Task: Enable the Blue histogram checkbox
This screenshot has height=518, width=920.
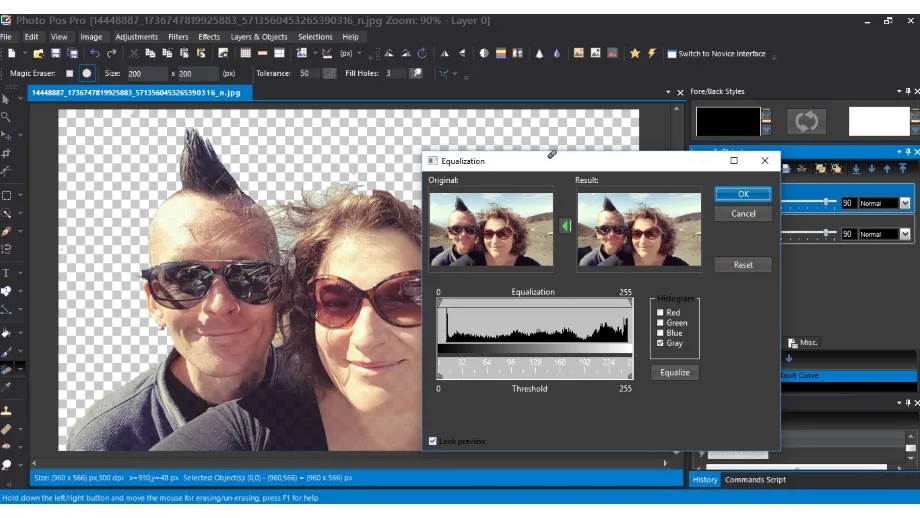Action: pyautogui.click(x=660, y=333)
